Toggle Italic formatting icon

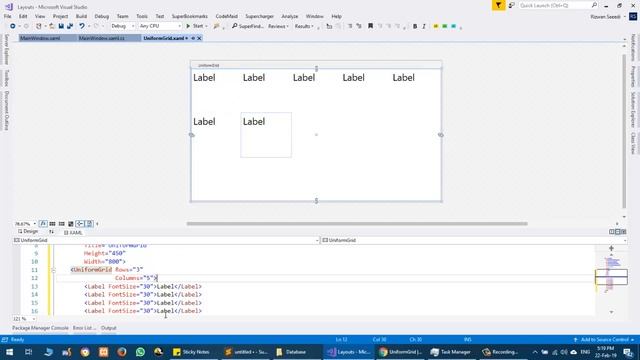tap(424, 26)
